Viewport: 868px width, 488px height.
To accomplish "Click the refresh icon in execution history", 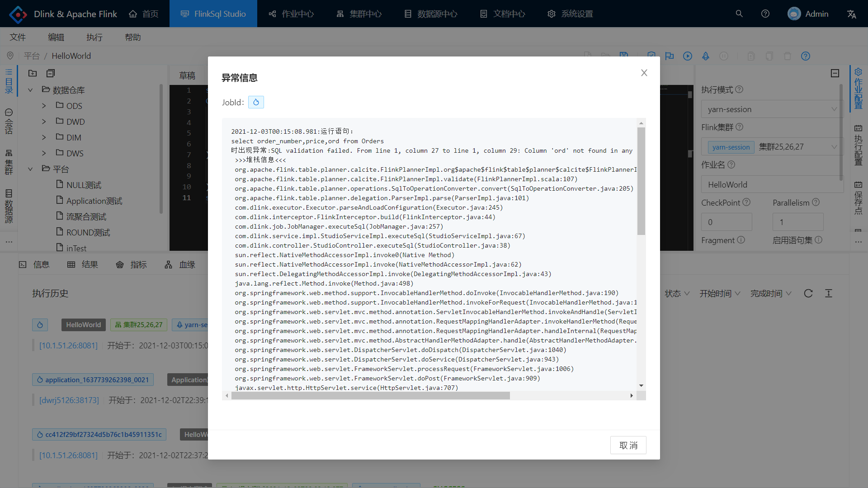I will click(808, 293).
